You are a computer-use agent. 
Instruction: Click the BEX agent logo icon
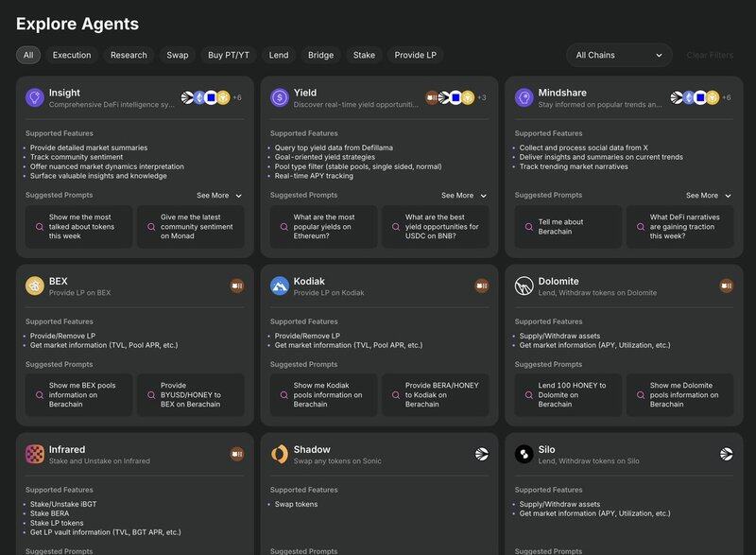click(35, 286)
